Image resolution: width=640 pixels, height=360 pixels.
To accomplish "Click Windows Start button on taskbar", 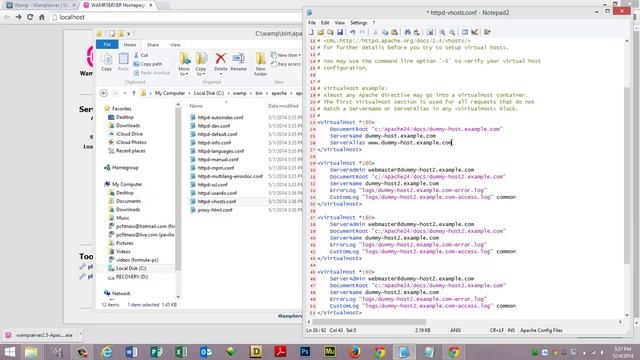I will (9, 351).
